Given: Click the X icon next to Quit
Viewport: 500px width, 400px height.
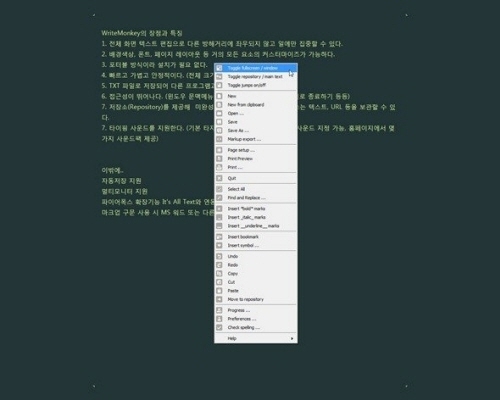Looking at the screenshot, I should pyautogui.click(x=219, y=178).
